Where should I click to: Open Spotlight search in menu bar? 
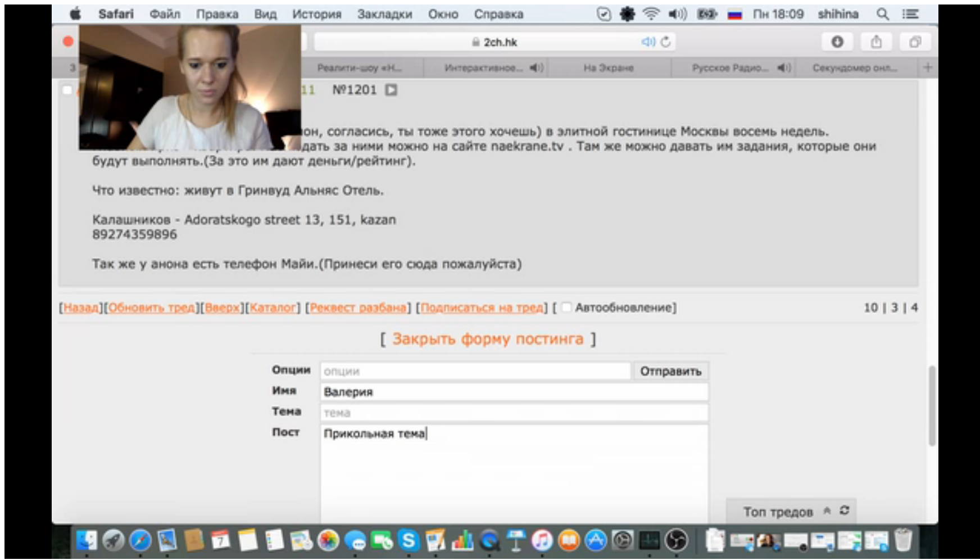click(883, 14)
